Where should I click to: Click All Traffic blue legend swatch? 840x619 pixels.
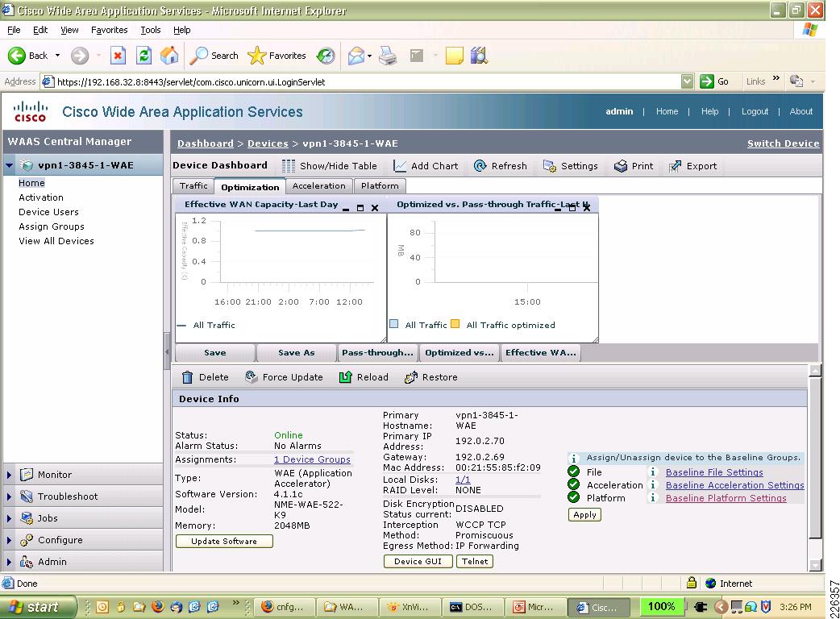394,324
